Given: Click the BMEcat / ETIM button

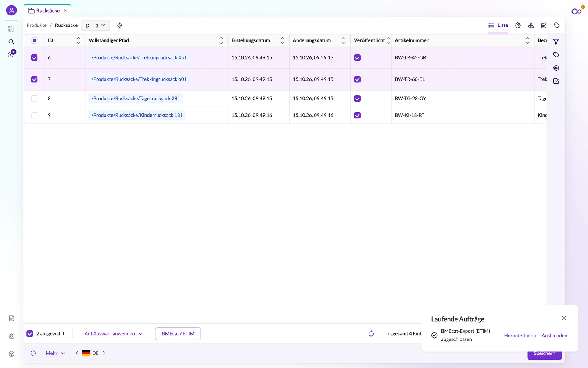Looking at the screenshot, I should tap(178, 334).
